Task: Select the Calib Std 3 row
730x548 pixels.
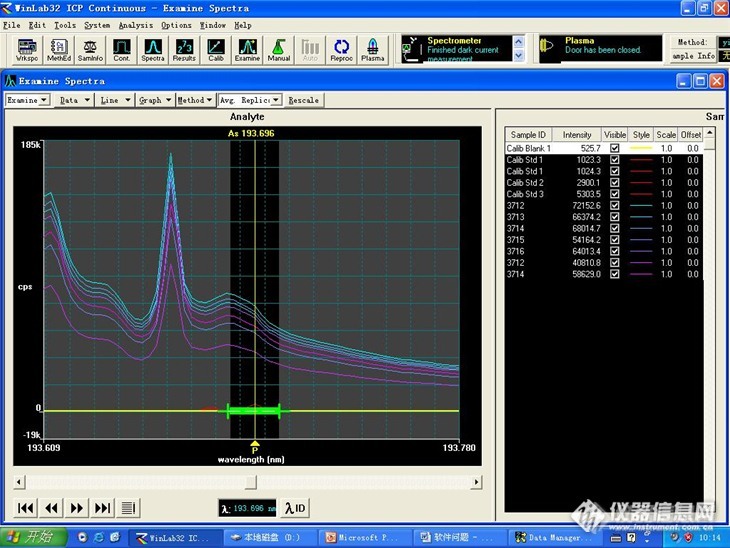Action: point(603,194)
